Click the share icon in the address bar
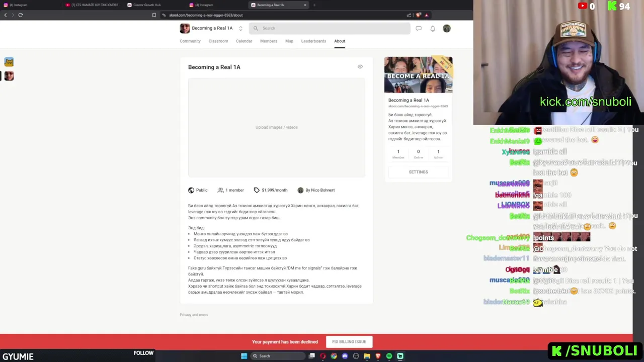The image size is (644, 362). point(409,15)
